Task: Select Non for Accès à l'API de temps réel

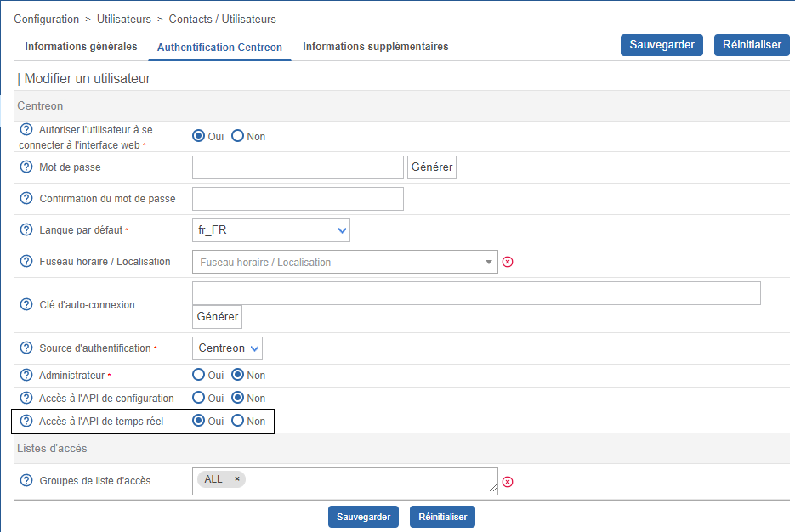Action: (238, 421)
